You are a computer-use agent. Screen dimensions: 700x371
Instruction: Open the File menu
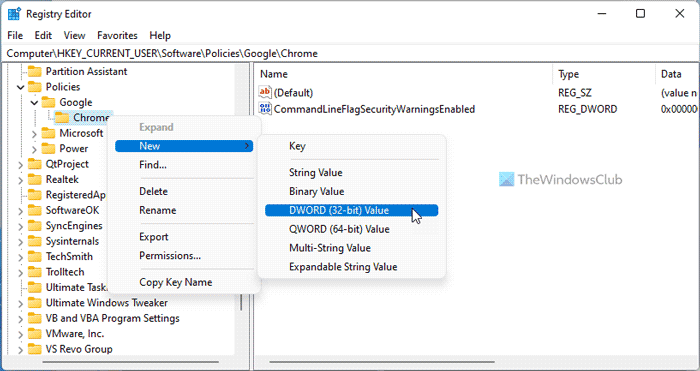coord(15,35)
